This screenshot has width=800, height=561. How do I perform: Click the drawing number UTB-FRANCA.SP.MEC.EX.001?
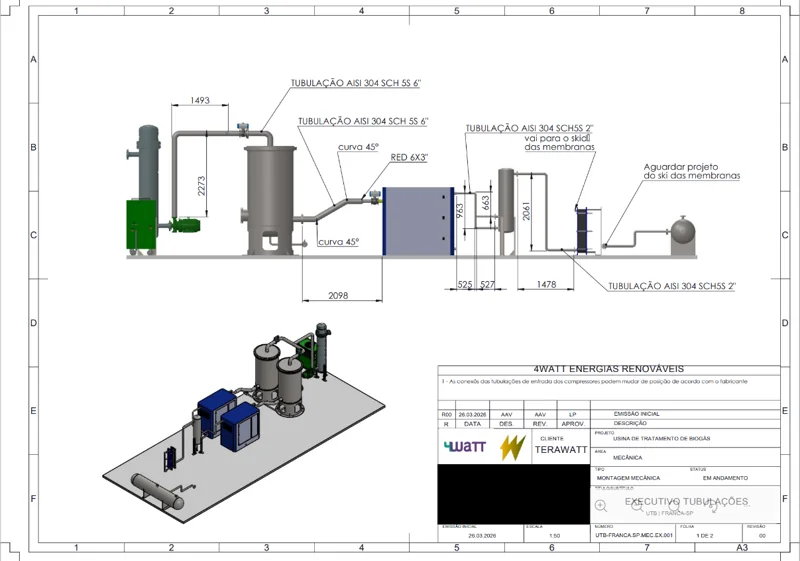pyautogui.click(x=634, y=536)
